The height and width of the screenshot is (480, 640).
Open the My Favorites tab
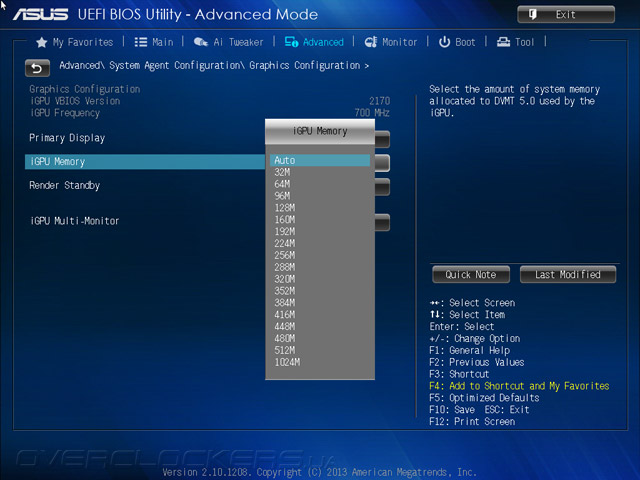(x=75, y=42)
